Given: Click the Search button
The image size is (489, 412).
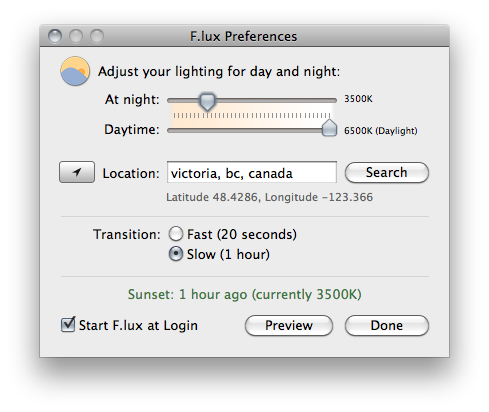Looking at the screenshot, I should pos(387,173).
